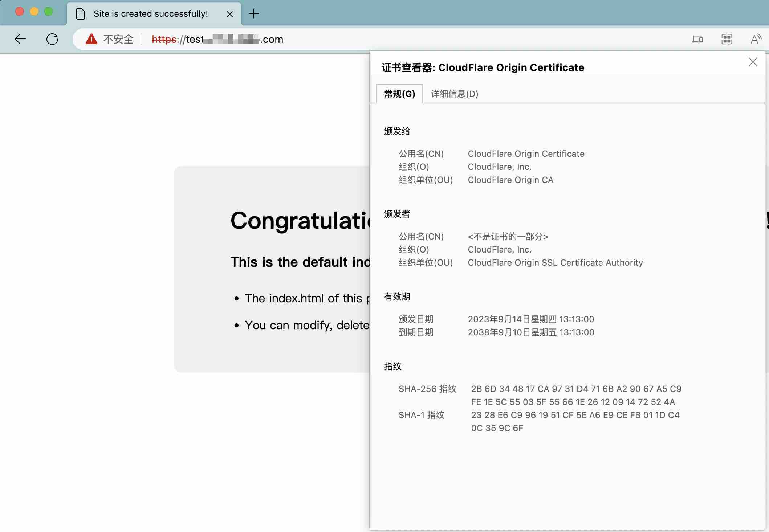Close the 'Site is created successfully!' tab
This screenshot has height=532, width=769.
point(230,14)
